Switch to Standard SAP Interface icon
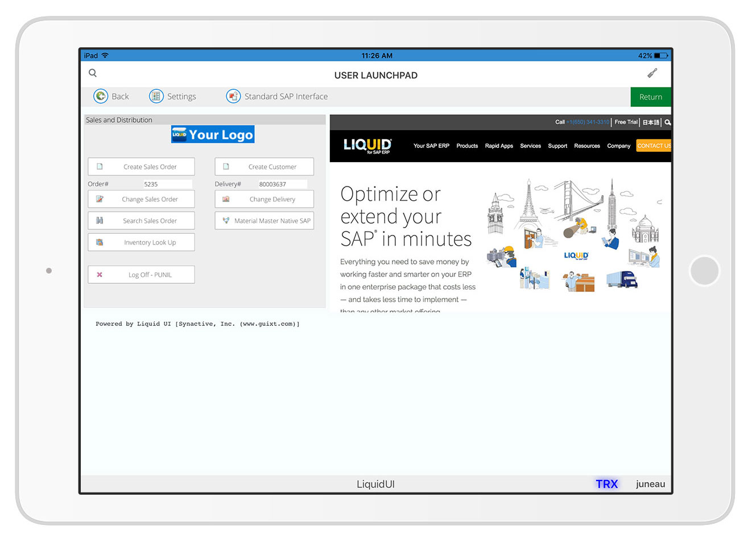 [233, 97]
